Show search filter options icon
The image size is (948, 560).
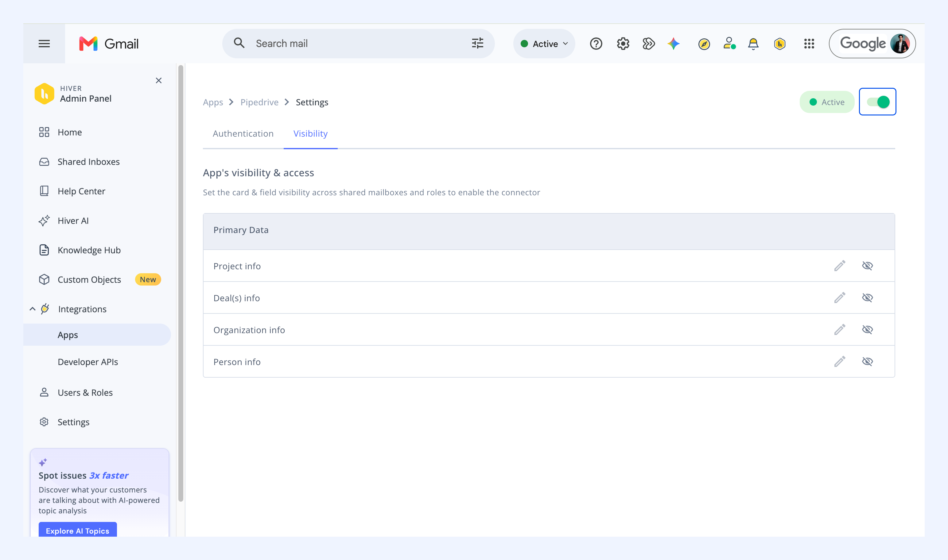(x=478, y=43)
